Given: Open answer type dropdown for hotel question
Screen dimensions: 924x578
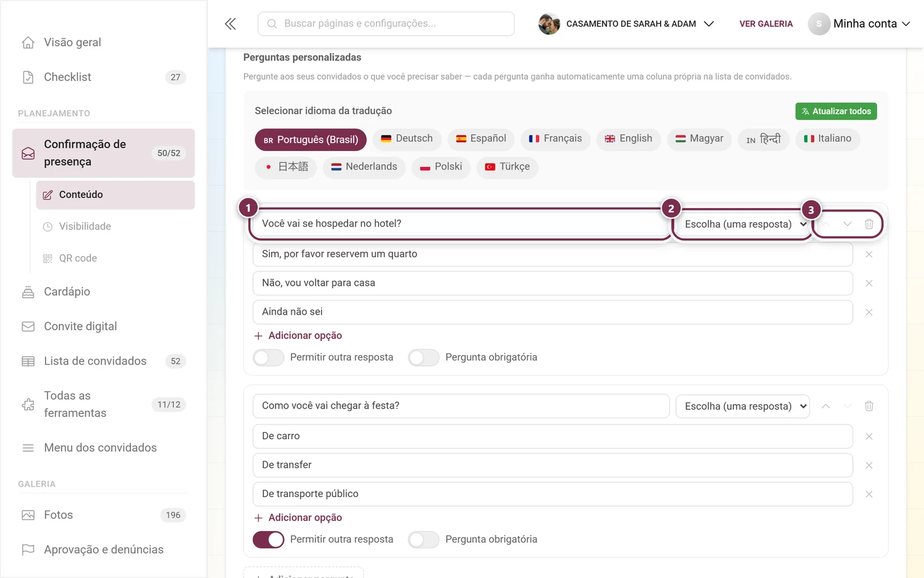Looking at the screenshot, I should point(742,224).
